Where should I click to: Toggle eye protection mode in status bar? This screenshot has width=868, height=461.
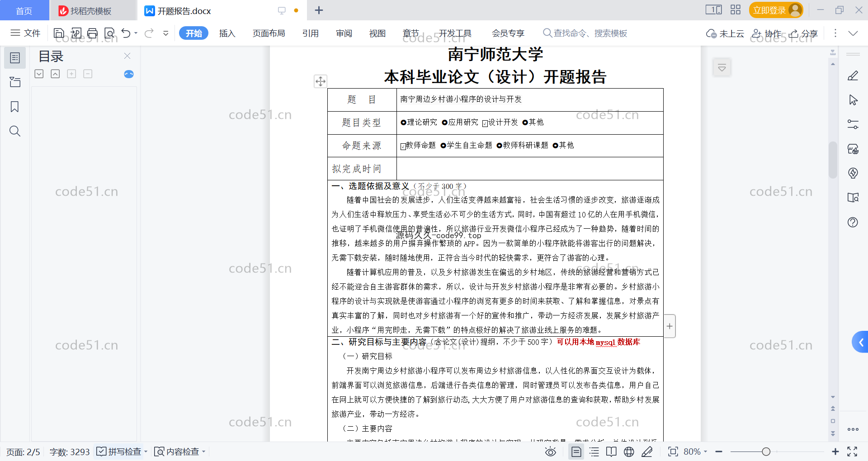pos(550,452)
